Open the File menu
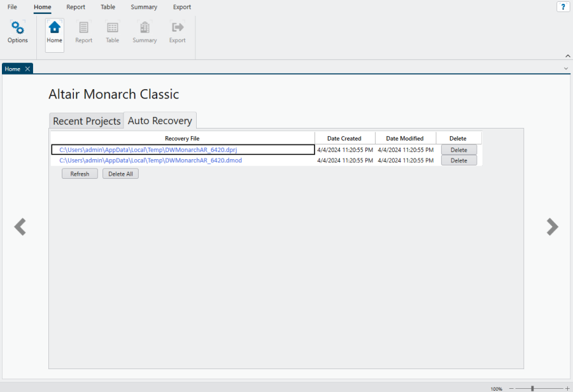Image resolution: width=573 pixels, height=392 pixels. tap(12, 7)
